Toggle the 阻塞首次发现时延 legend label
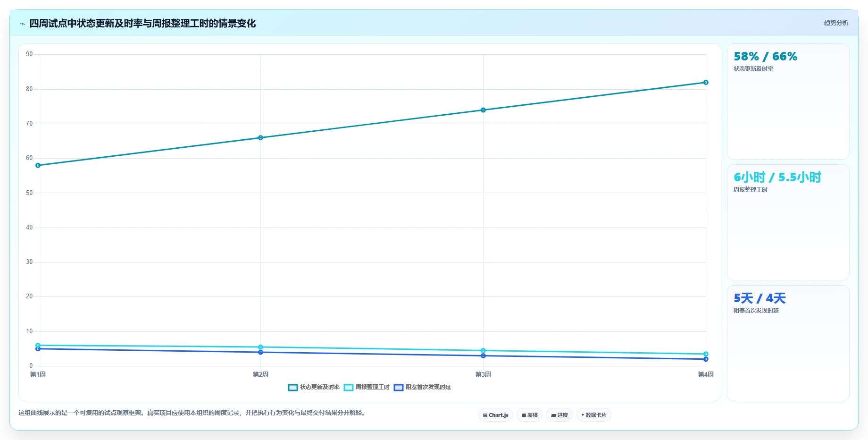The width and height of the screenshot is (868, 440). click(x=428, y=387)
